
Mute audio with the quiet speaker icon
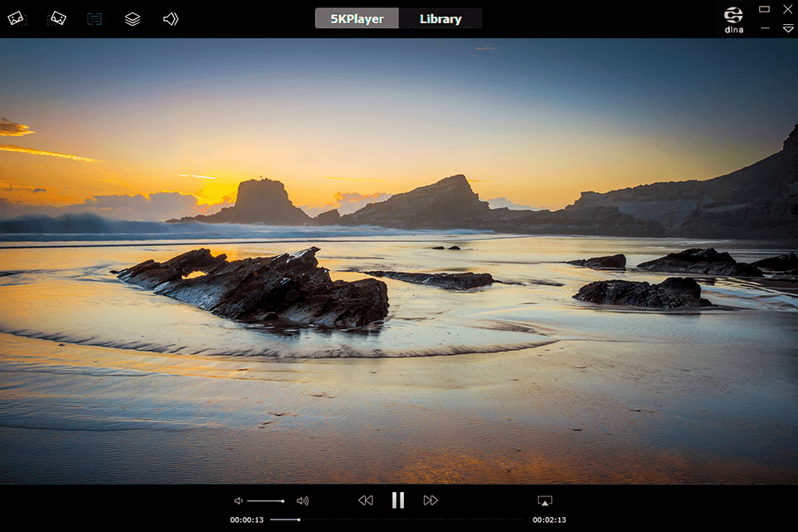pyautogui.click(x=238, y=500)
